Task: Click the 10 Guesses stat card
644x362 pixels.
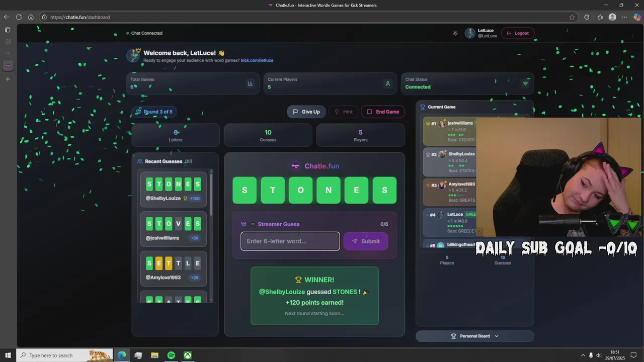Action: click(x=268, y=135)
